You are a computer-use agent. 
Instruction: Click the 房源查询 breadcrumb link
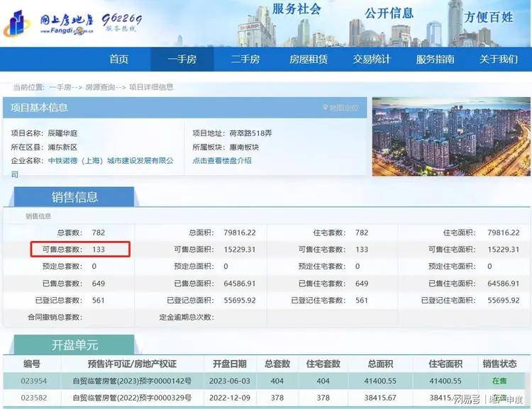pos(100,87)
